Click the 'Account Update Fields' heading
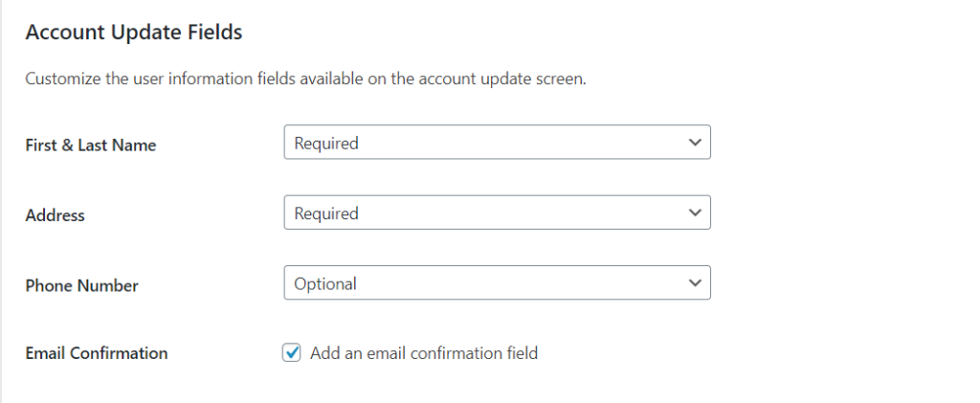980x403 pixels. click(x=134, y=33)
